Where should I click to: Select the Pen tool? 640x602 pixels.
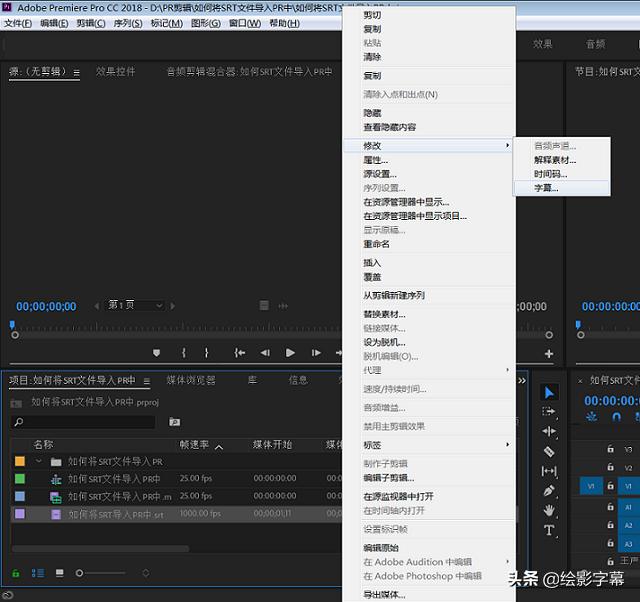click(x=549, y=490)
